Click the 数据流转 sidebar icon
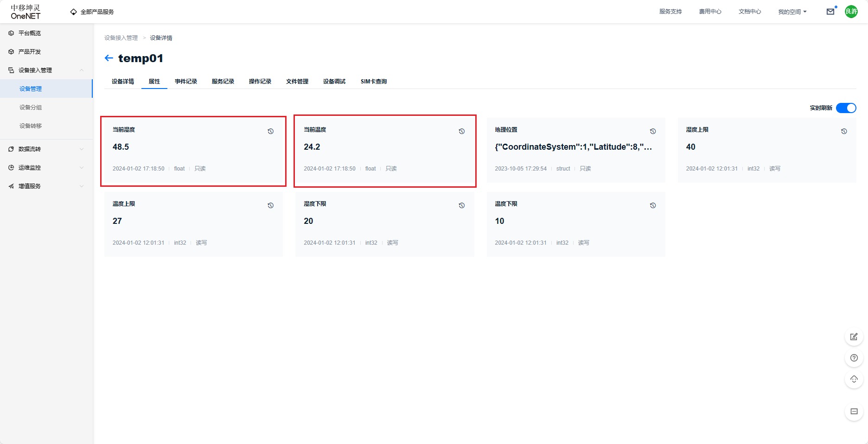The image size is (868, 444). (x=11, y=149)
